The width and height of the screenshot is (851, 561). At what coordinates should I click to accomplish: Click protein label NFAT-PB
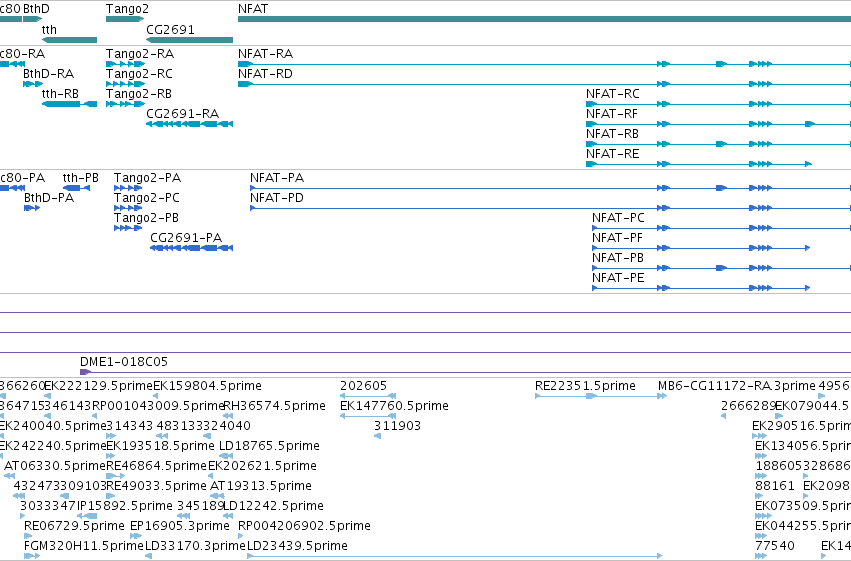pyautogui.click(x=618, y=258)
